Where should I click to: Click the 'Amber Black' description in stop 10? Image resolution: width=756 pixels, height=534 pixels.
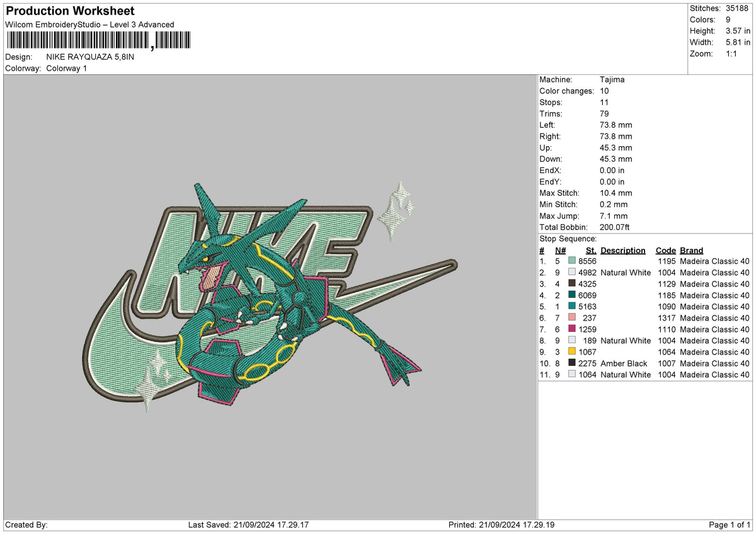pyautogui.click(x=624, y=363)
